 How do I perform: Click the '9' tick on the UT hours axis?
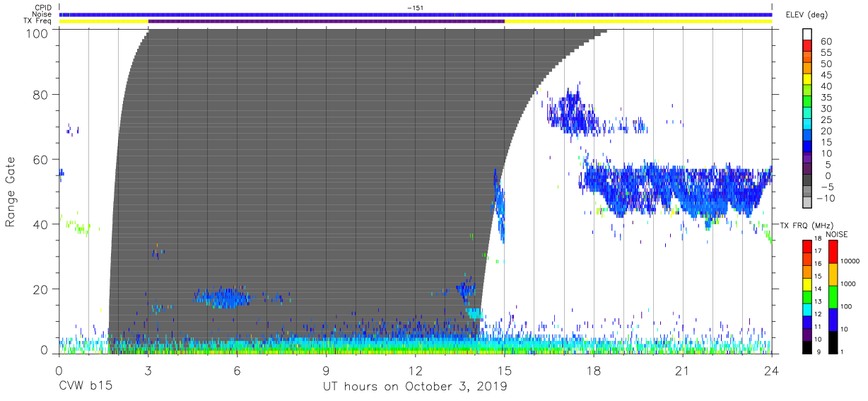tap(327, 370)
